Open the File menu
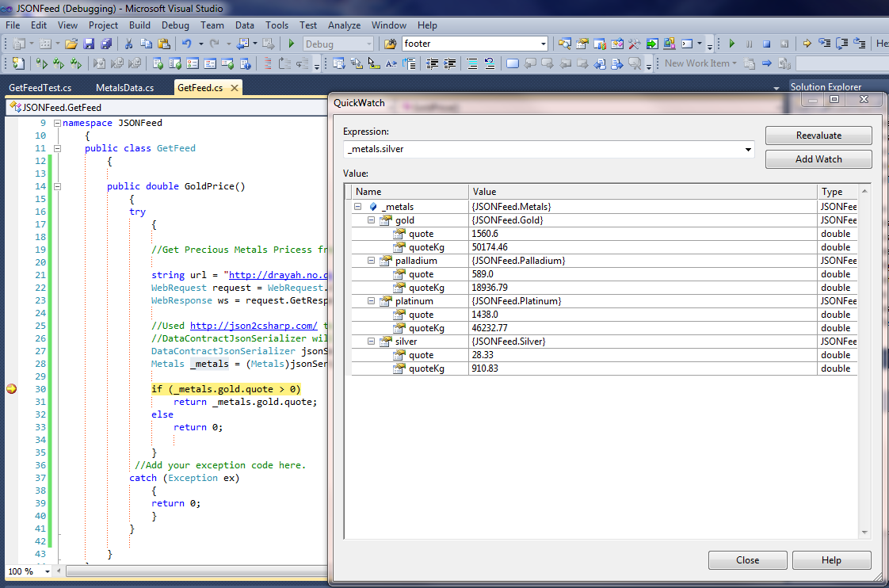 click(13, 25)
